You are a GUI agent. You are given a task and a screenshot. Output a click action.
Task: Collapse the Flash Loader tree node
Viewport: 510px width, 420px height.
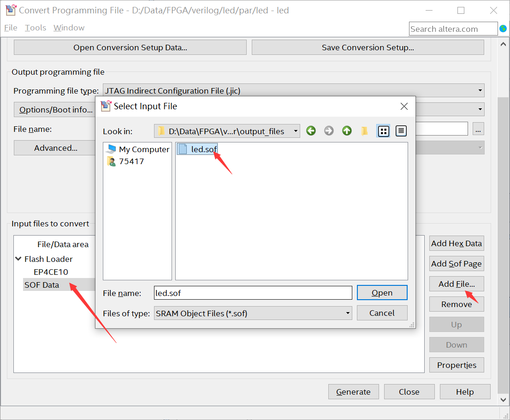(x=18, y=259)
